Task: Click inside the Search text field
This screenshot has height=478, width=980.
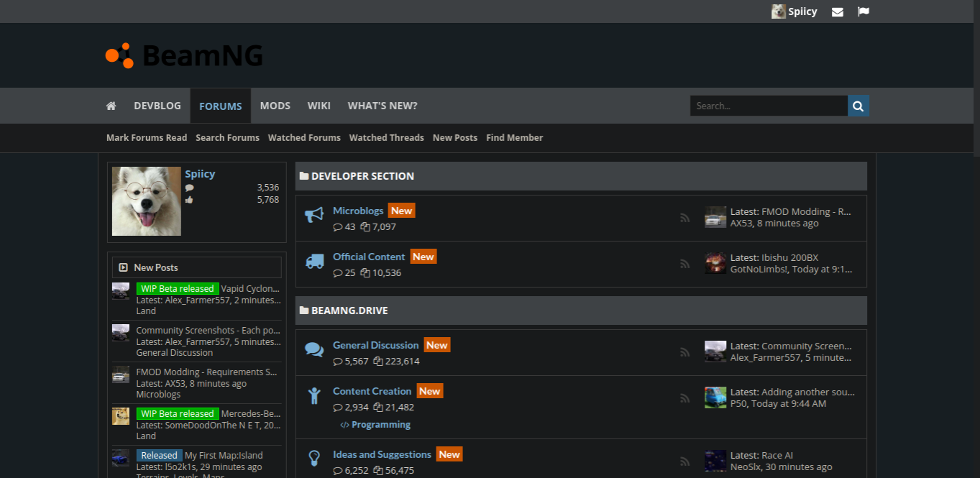Action: coord(769,106)
